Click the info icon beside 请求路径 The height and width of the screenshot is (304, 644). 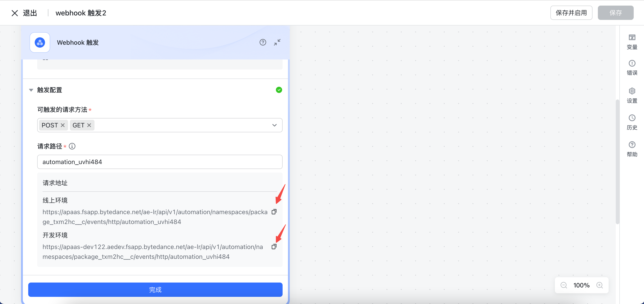coord(72,146)
